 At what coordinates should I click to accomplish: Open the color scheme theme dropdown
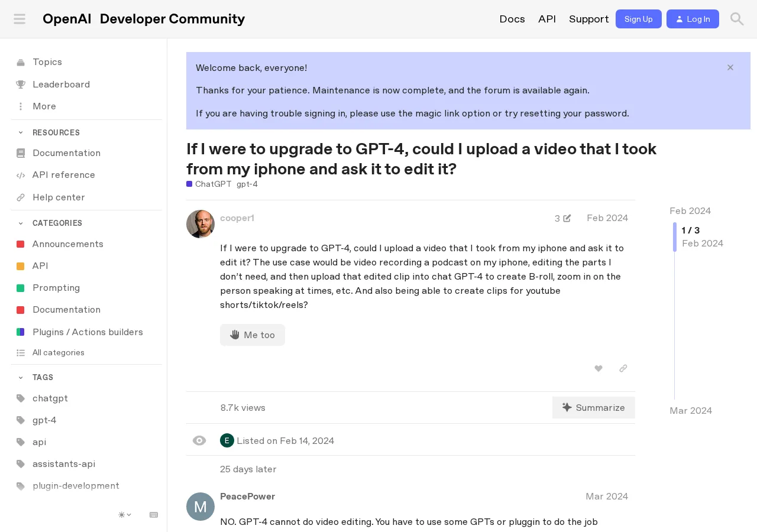[x=125, y=515]
